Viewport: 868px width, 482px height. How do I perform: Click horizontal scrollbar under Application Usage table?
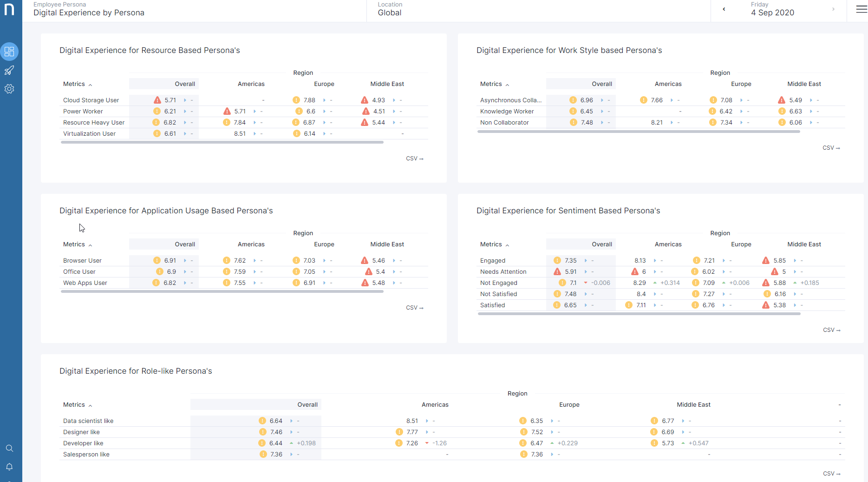point(222,291)
